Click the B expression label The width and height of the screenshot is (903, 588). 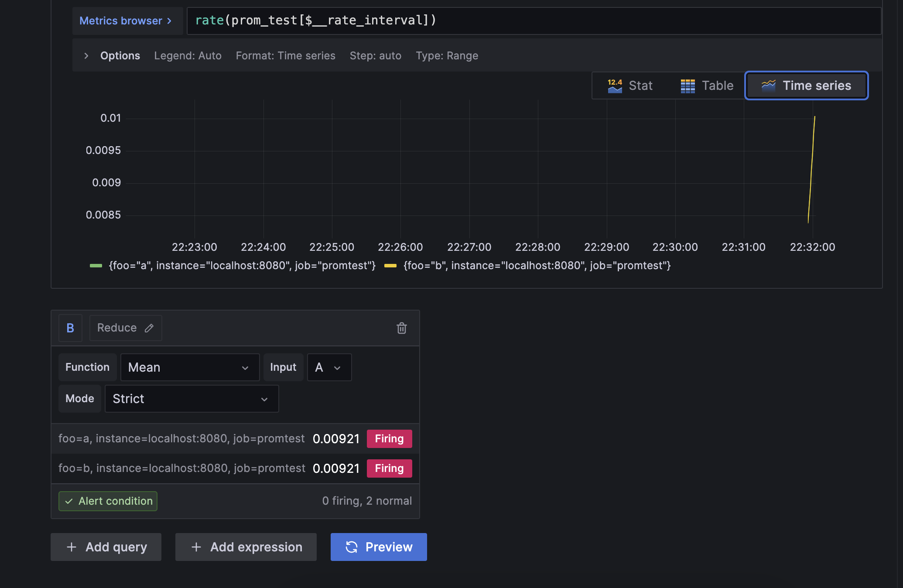click(70, 328)
